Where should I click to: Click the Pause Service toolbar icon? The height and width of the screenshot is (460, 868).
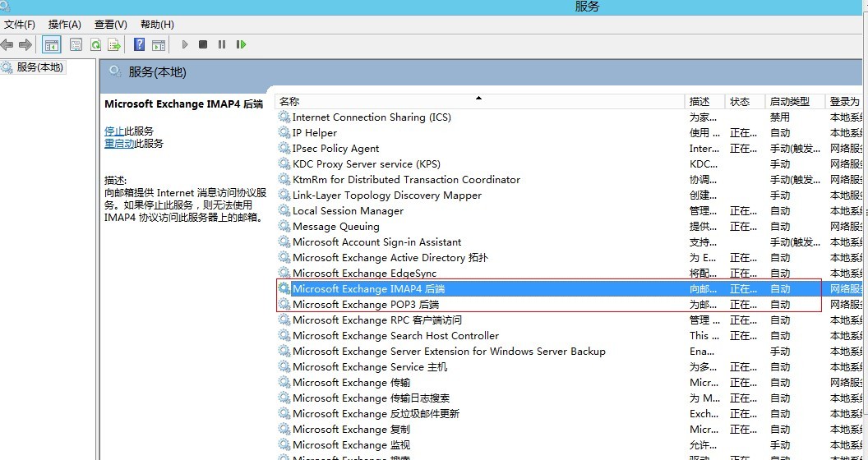[x=222, y=44]
